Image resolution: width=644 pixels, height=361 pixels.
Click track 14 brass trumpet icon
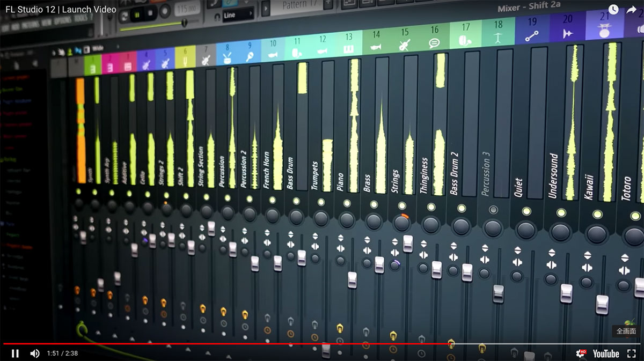(x=376, y=47)
